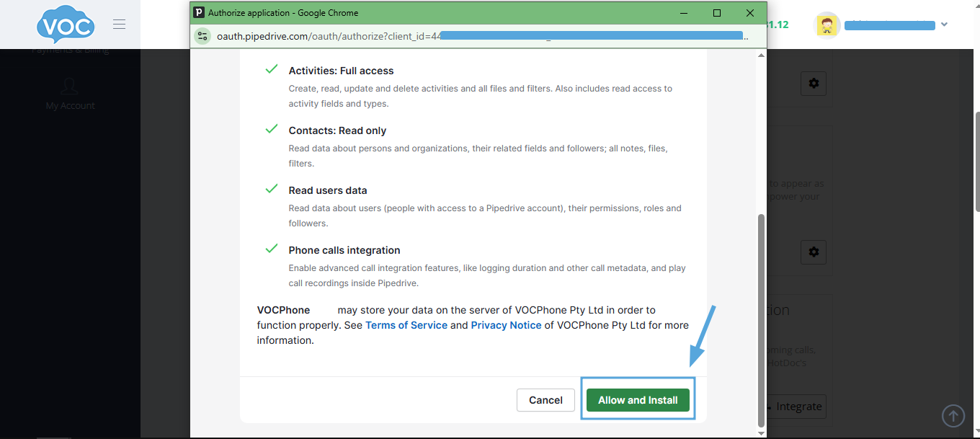This screenshot has width=980, height=439.
Task: Click popup scrollbar up arrow
Action: tap(762, 56)
